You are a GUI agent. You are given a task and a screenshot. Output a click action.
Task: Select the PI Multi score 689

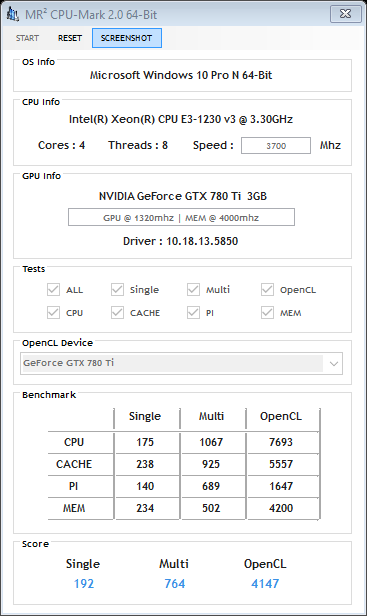click(x=211, y=486)
